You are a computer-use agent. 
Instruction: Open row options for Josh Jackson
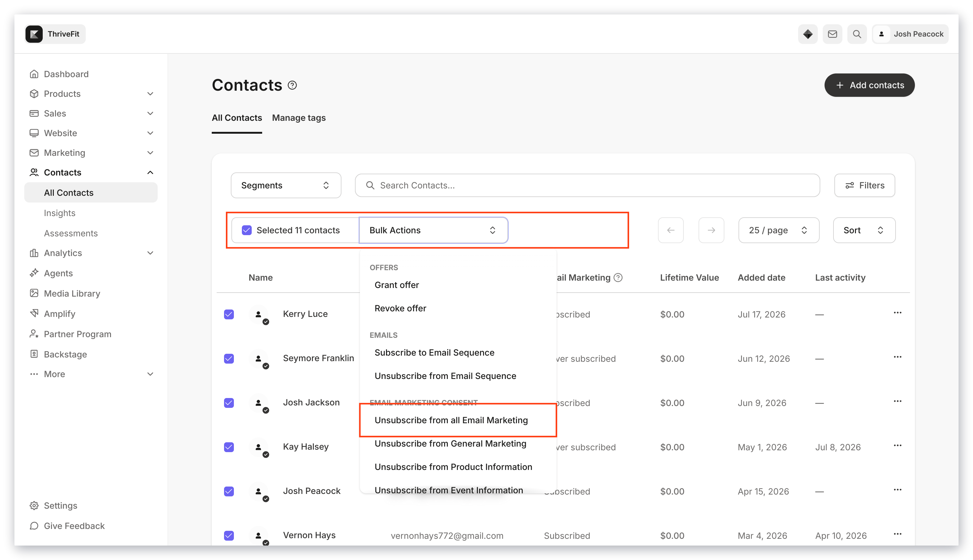pyautogui.click(x=897, y=401)
